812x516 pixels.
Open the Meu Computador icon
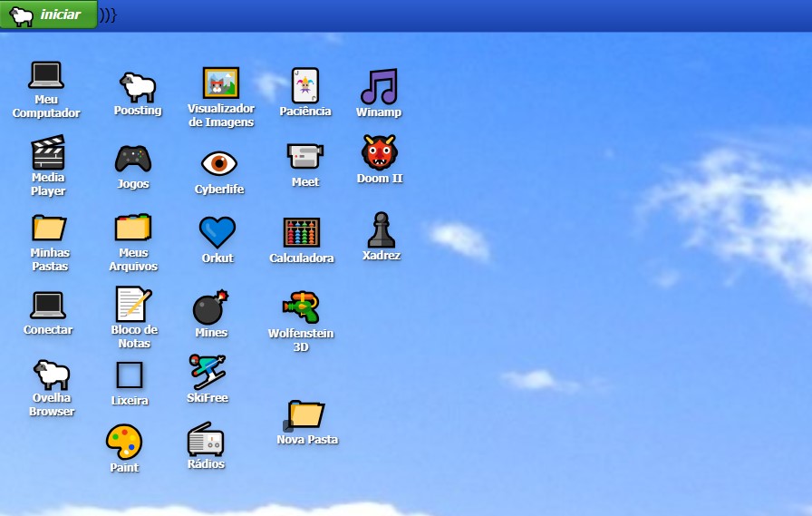(x=46, y=76)
